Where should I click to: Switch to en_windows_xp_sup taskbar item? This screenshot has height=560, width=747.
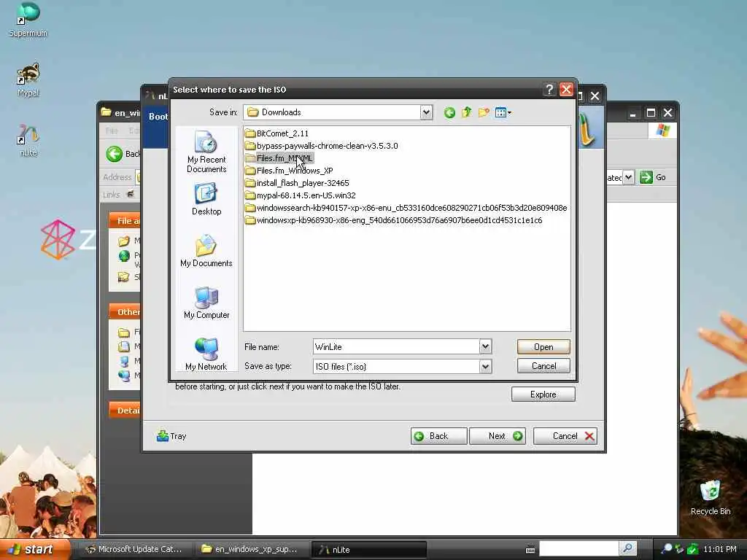[251, 549]
